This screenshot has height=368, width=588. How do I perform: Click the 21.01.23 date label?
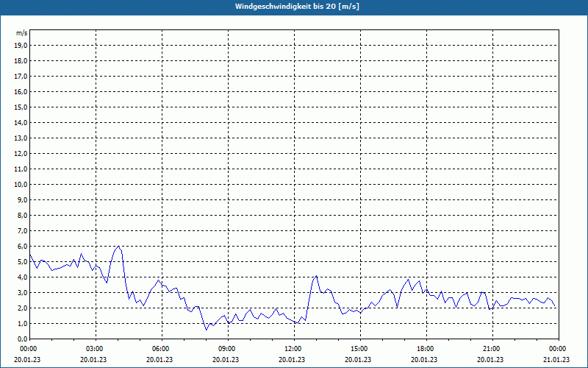556,360
